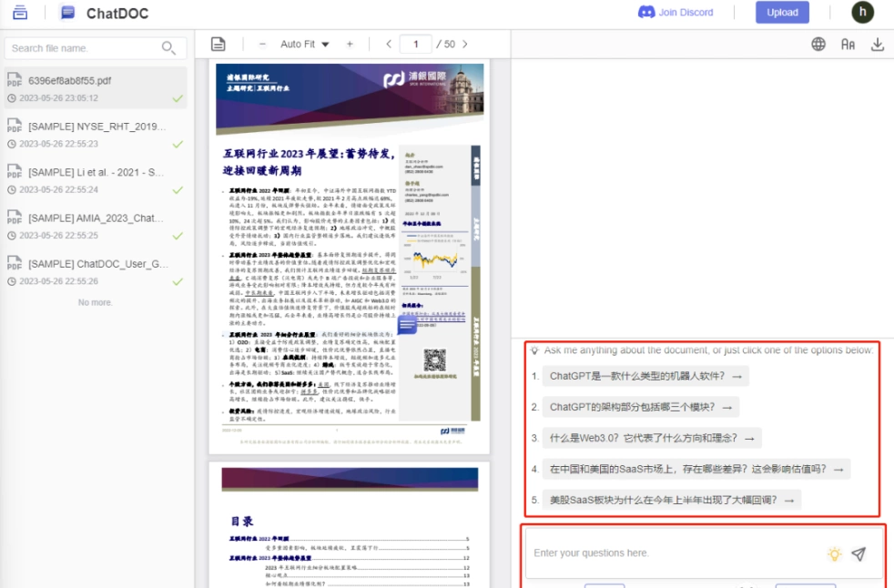Go to the next page arrow

[x=464, y=44]
